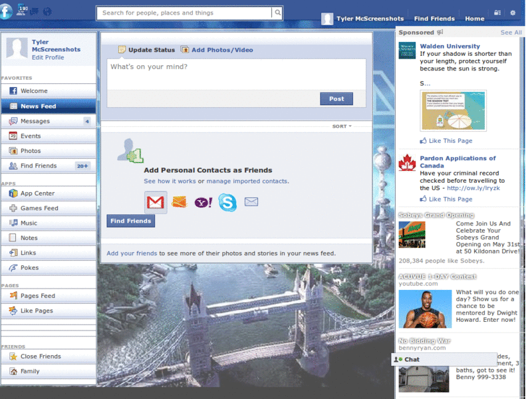532x399 pixels.
Task: Like the Walden University page
Action: 446,140
